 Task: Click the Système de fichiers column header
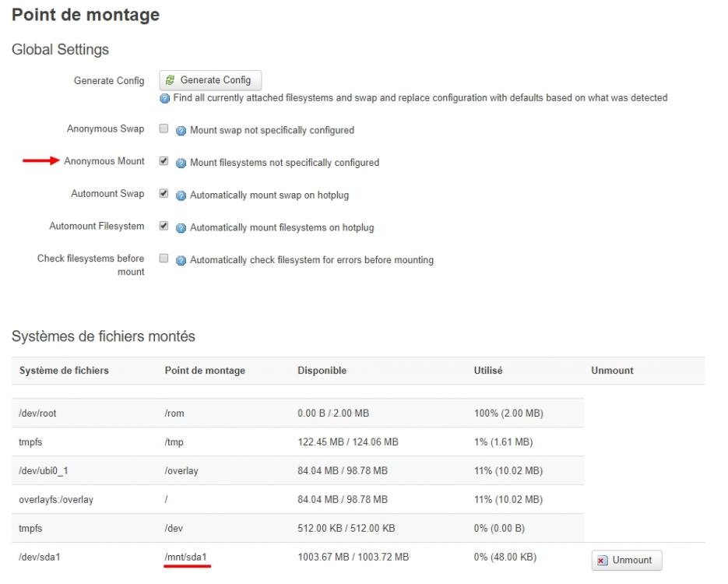64,371
